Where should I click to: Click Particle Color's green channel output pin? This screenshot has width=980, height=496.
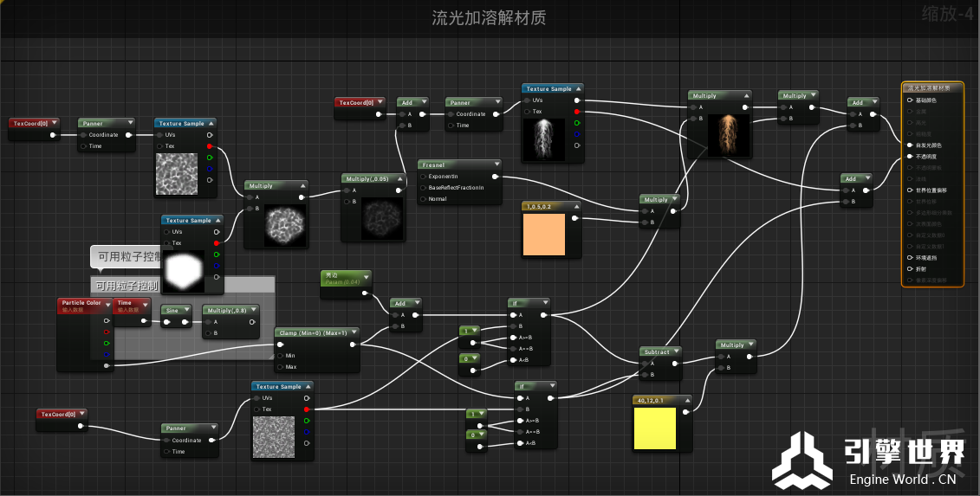(107, 343)
